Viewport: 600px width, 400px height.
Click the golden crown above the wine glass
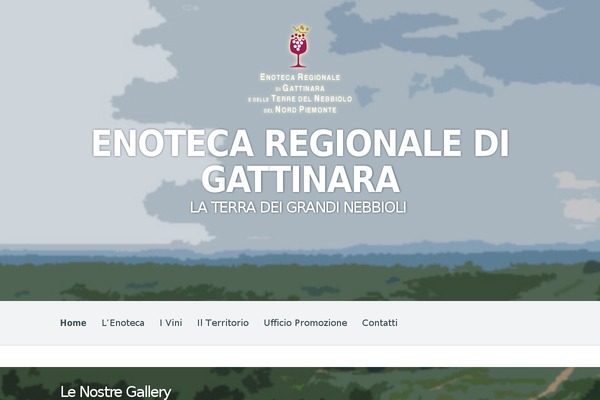click(x=301, y=29)
